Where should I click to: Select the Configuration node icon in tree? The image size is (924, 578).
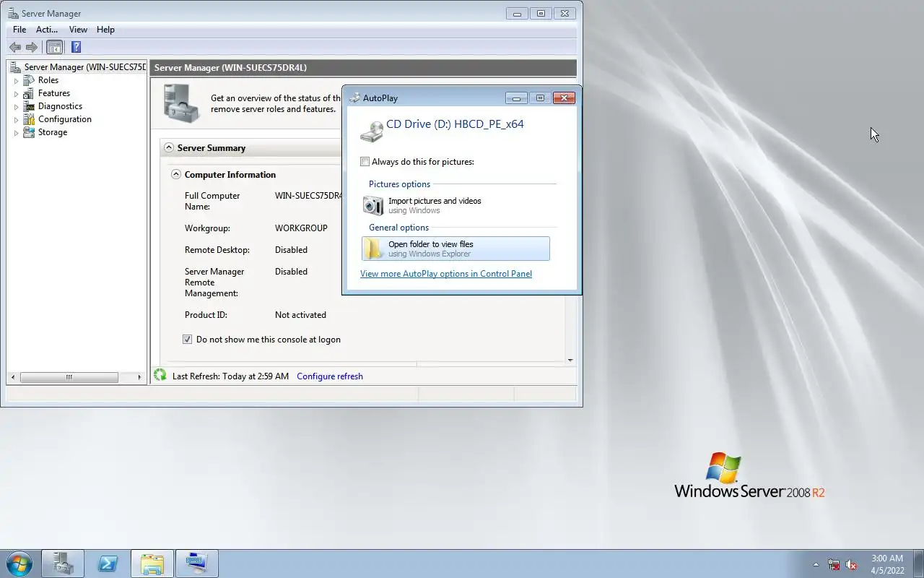pos(29,119)
